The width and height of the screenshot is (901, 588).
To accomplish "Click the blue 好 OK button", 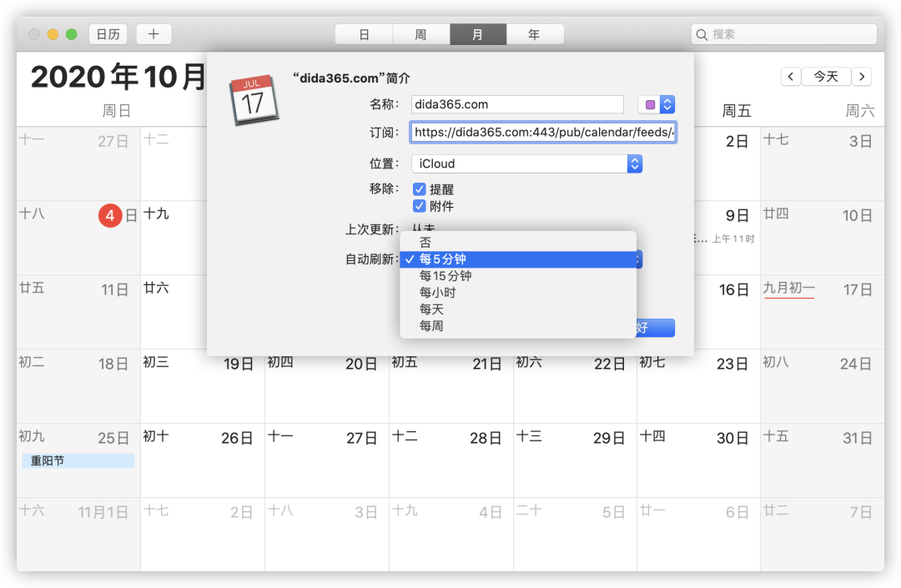I will [x=655, y=328].
